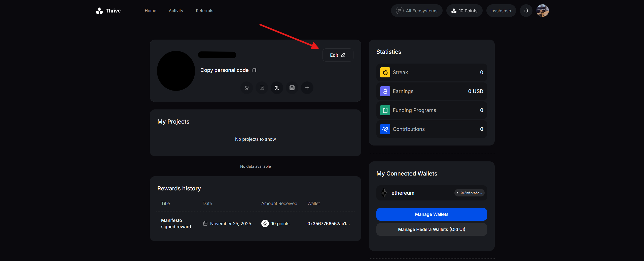The width and height of the screenshot is (644, 261).
Task: Click the Farcaster arch icon
Action: pos(292,88)
